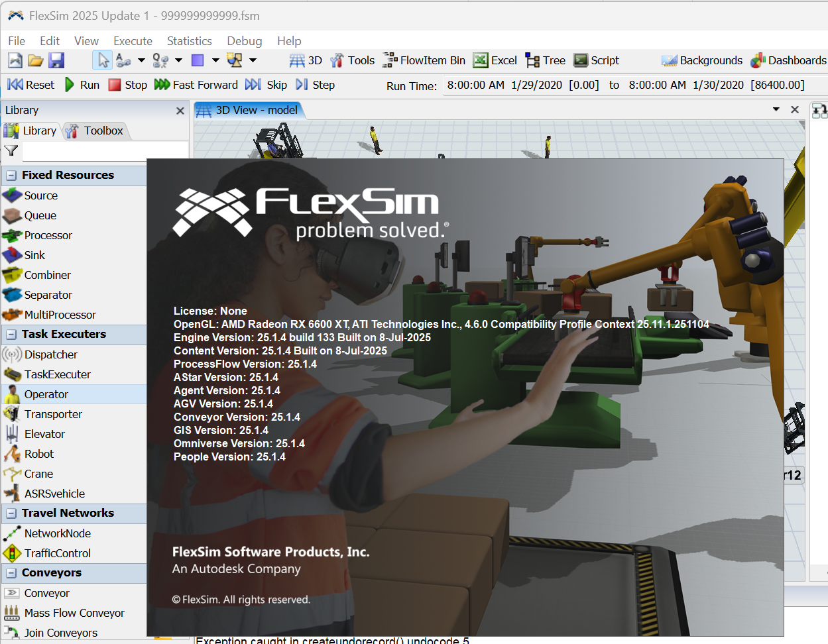The height and width of the screenshot is (644, 828).
Task: Collapse the Task Executers group
Action: [11, 335]
